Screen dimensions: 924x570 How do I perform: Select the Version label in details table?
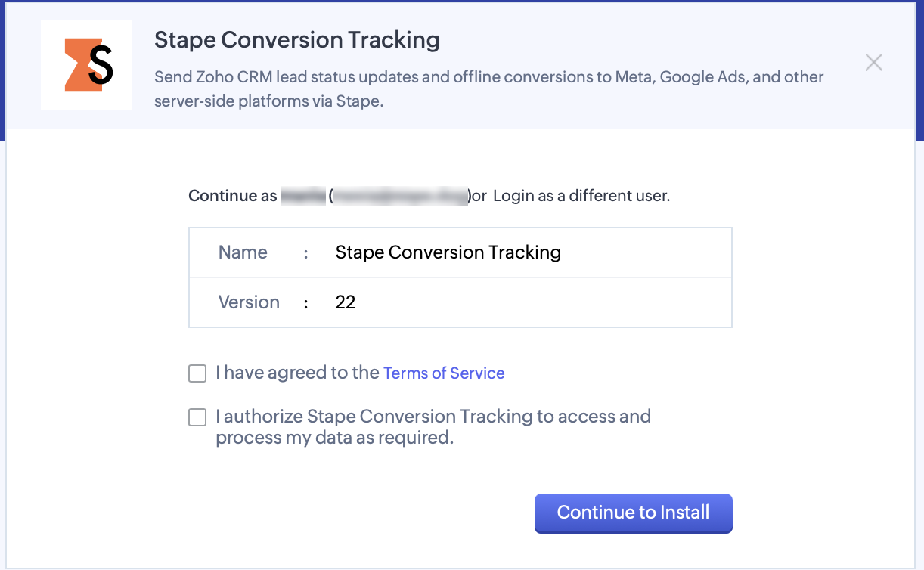249,302
